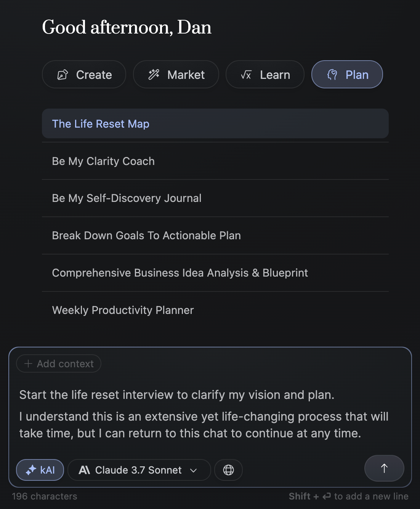Click the Create pen-and-square icon

(x=63, y=75)
